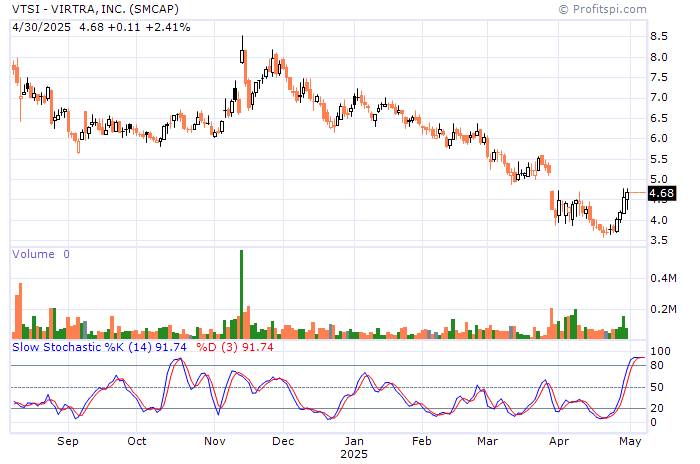Image resolution: width=700 pixels, height=464 pixels.
Task: Click the %D (3) 91.74 label
Action: [235, 347]
